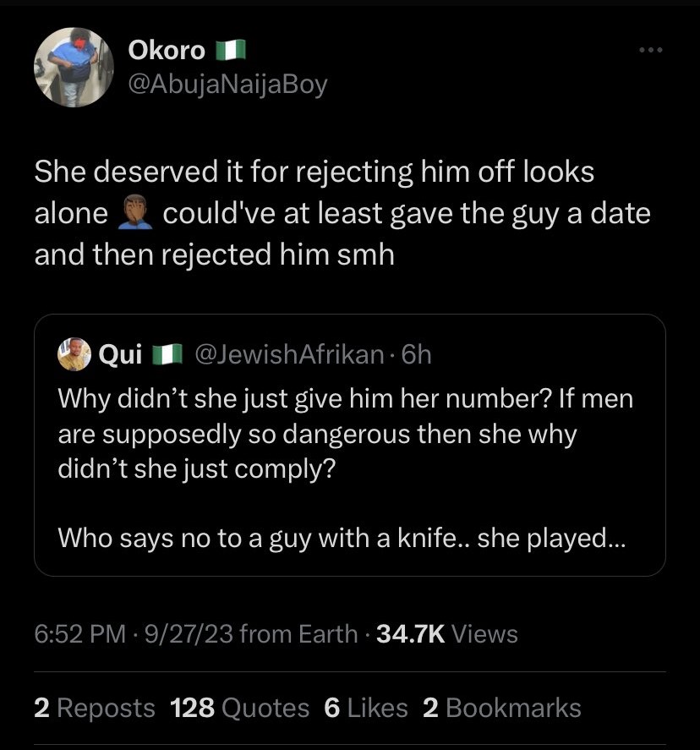Open the Qui display name link

pos(120,355)
